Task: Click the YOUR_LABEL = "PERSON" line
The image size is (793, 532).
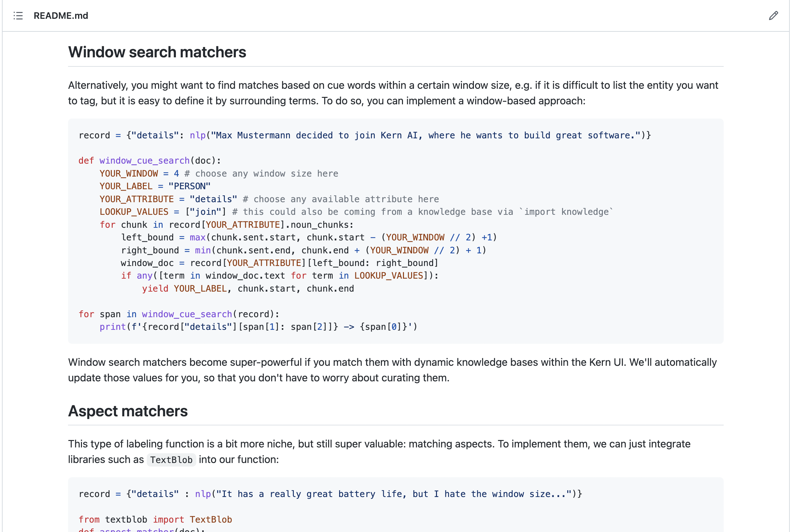Action: pyautogui.click(x=155, y=186)
